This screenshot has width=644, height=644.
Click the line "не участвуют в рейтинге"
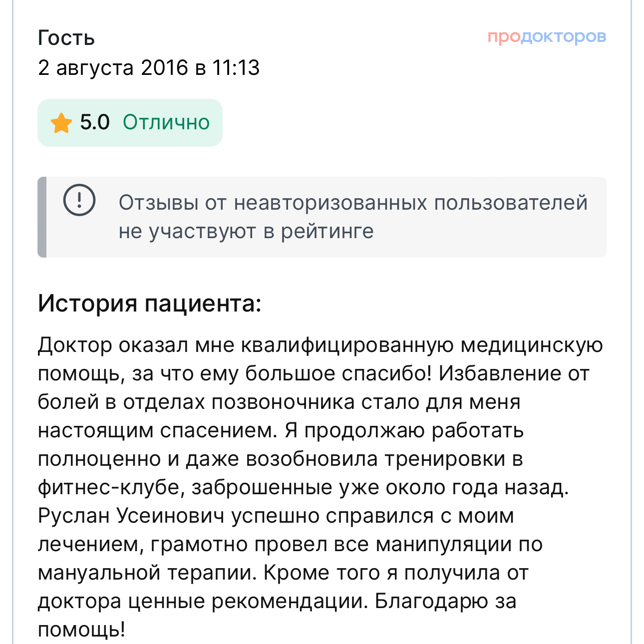click(246, 232)
